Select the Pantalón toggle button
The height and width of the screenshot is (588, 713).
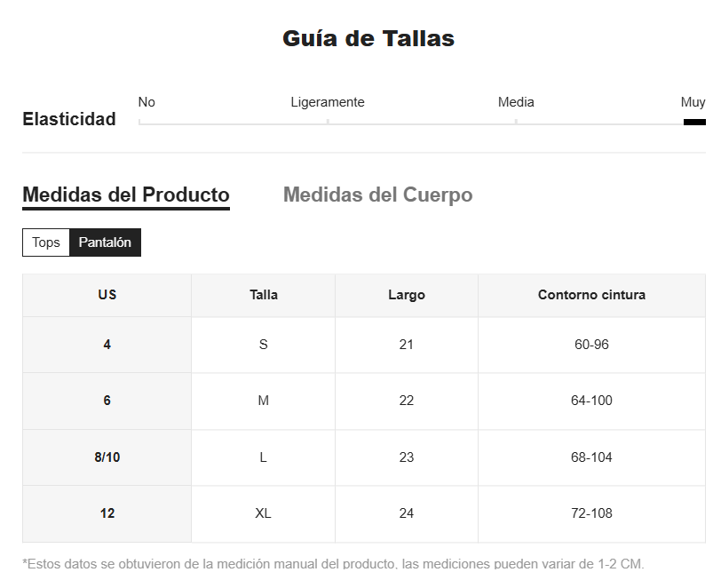[105, 242]
